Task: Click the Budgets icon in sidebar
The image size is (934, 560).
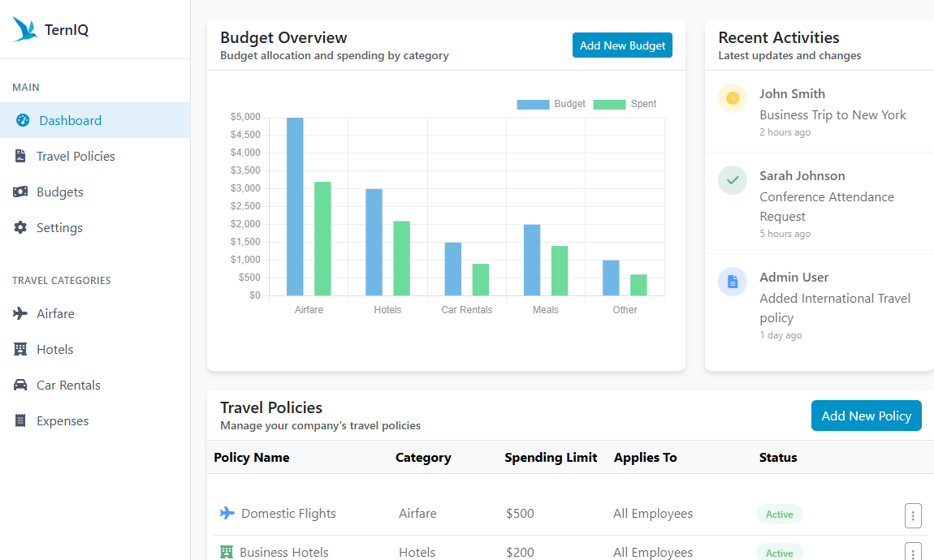Action: pos(20,192)
